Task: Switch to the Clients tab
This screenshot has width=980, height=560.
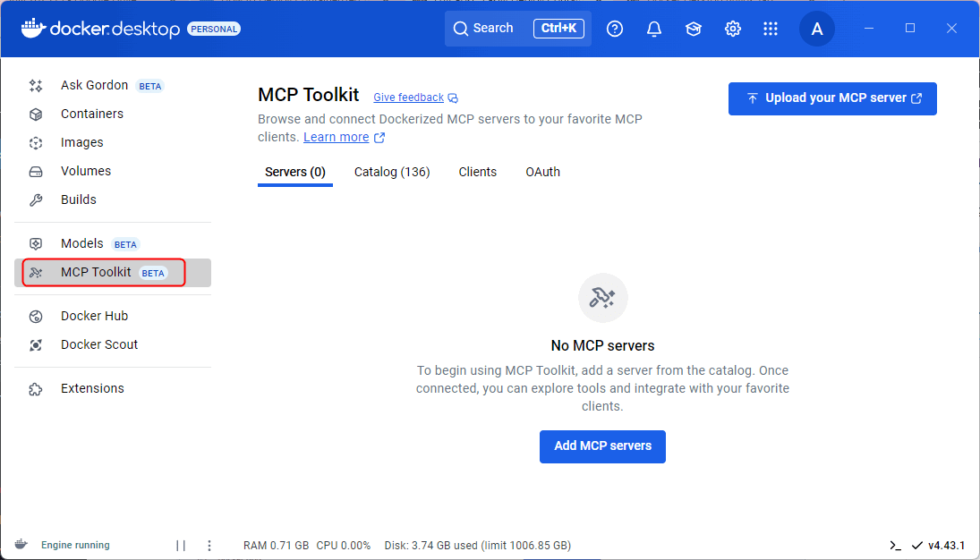Action: pyautogui.click(x=477, y=172)
